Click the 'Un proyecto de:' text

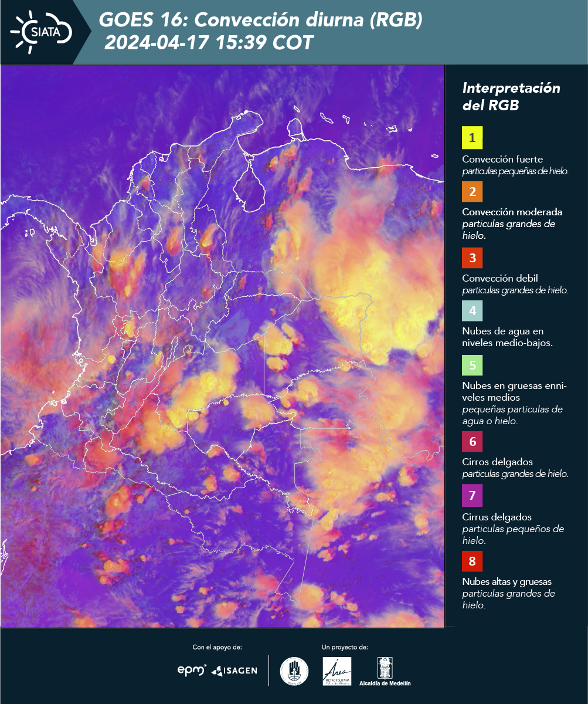tap(345, 647)
